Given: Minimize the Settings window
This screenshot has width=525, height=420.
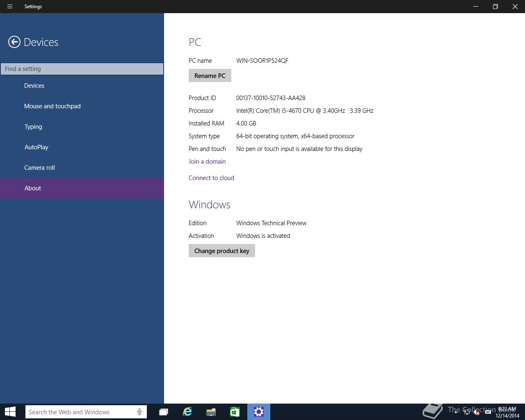Looking at the screenshot, I should (476, 7).
